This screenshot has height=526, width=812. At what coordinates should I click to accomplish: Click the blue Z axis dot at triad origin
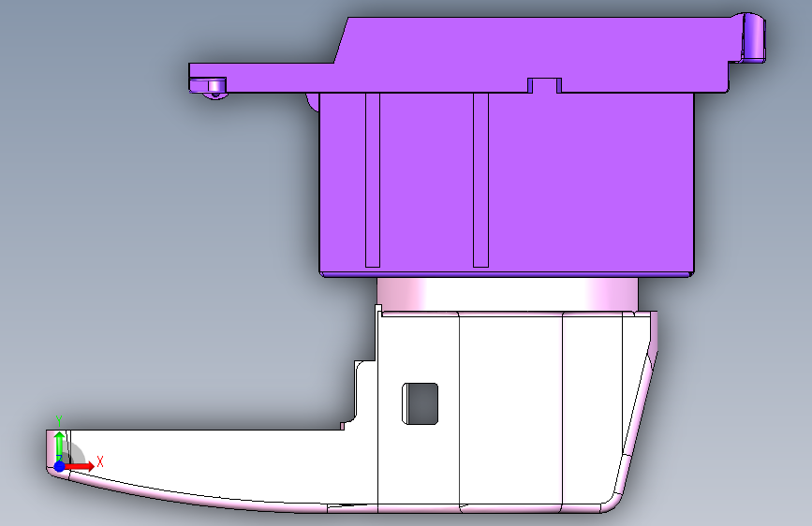pyautogui.click(x=60, y=466)
